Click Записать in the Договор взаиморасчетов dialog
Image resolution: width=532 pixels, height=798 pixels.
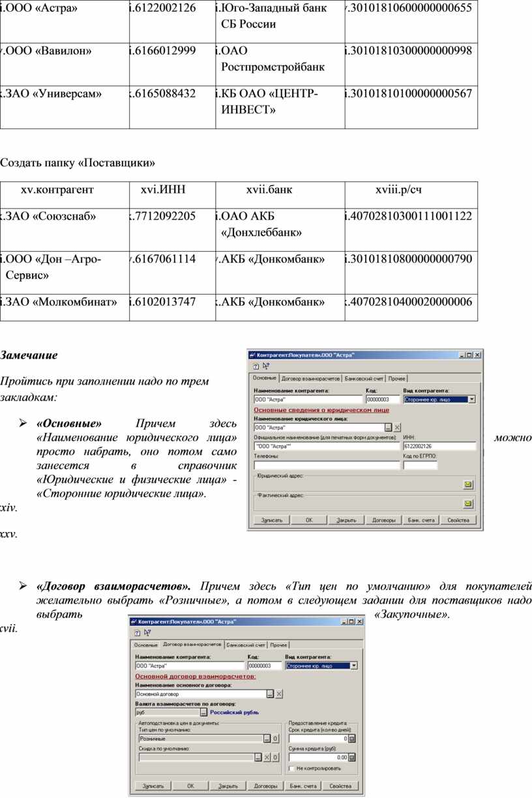click(x=153, y=786)
